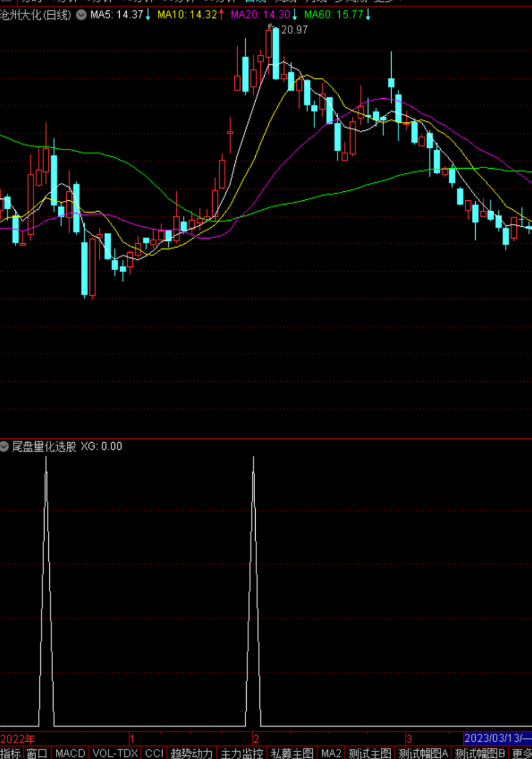This screenshot has height=759, width=532.
Task: Open the 测试主图 tab
Action: click(x=370, y=753)
